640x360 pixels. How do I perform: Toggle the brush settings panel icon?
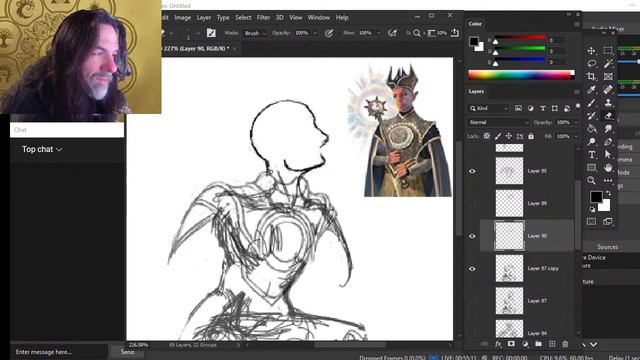point(211,33)
